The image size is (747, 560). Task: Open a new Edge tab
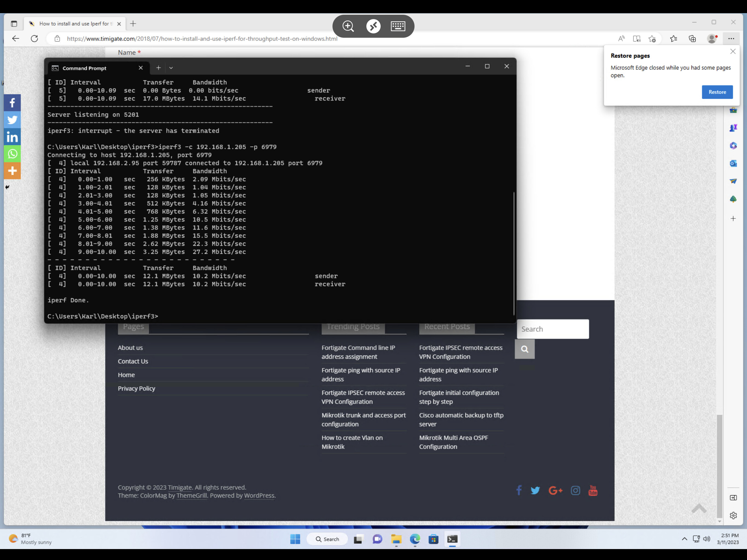[x=133, y=24]
